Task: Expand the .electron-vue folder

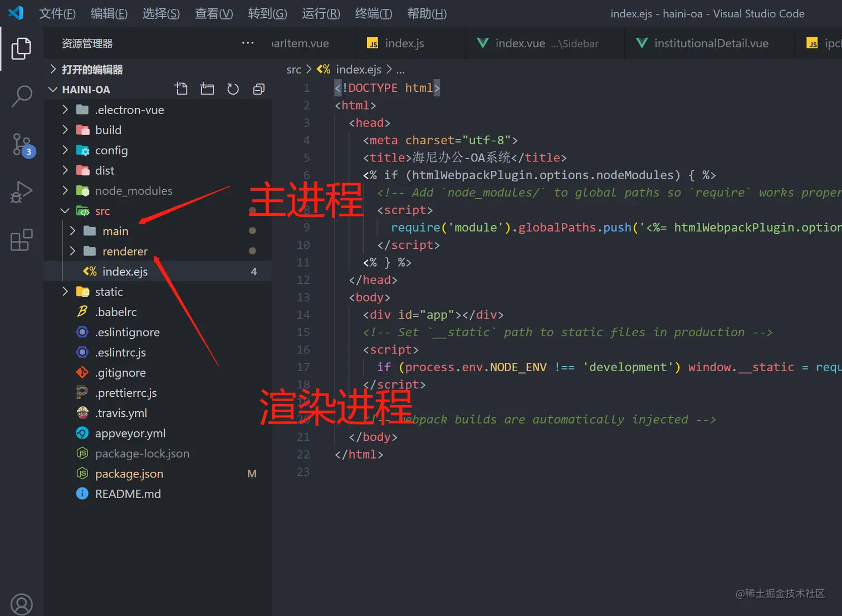Action: click(65, 110)
